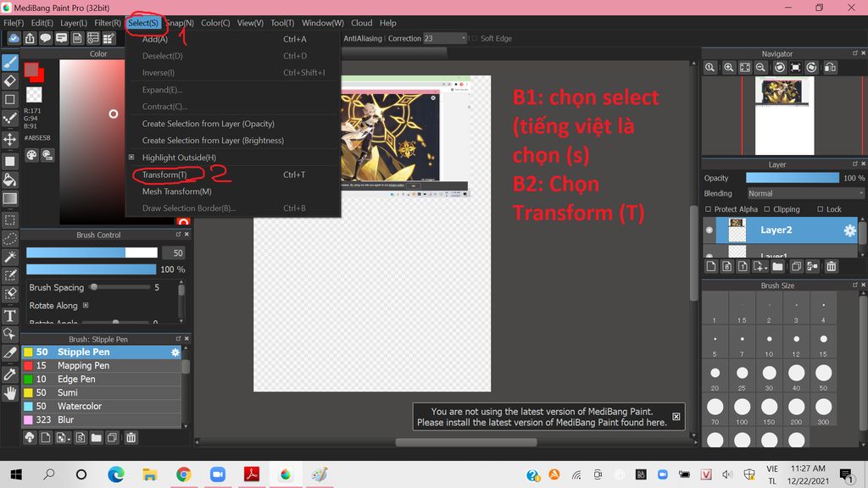Choose the rectangular Select tool
Screen dimensions: 868x488
(x=10, y=220)
